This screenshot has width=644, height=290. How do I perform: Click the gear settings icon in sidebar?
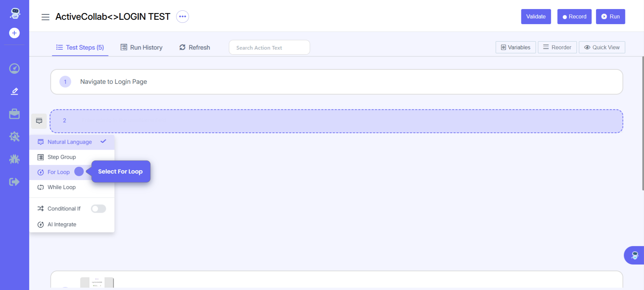pyautogui.click(x=14, y=137)
